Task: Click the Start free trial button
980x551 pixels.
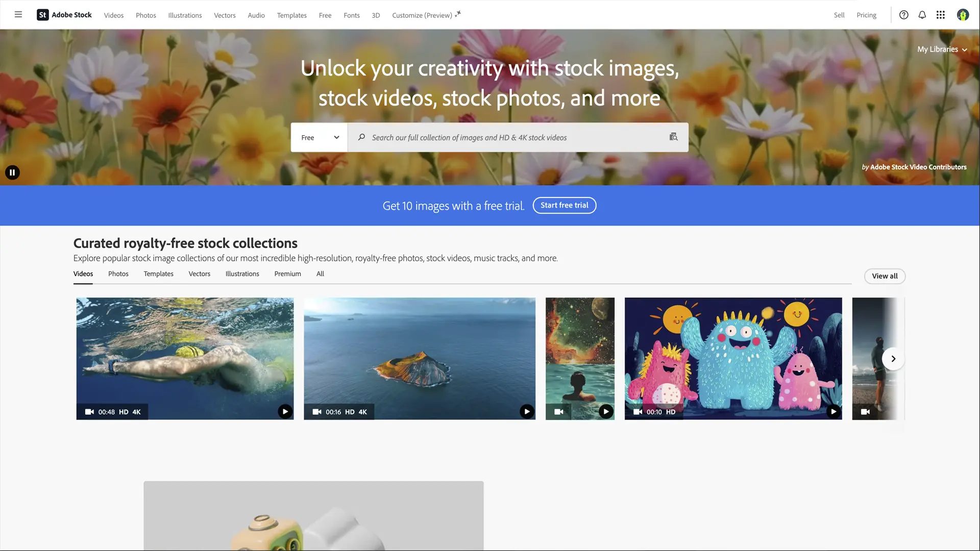Action: pos(565,205)
